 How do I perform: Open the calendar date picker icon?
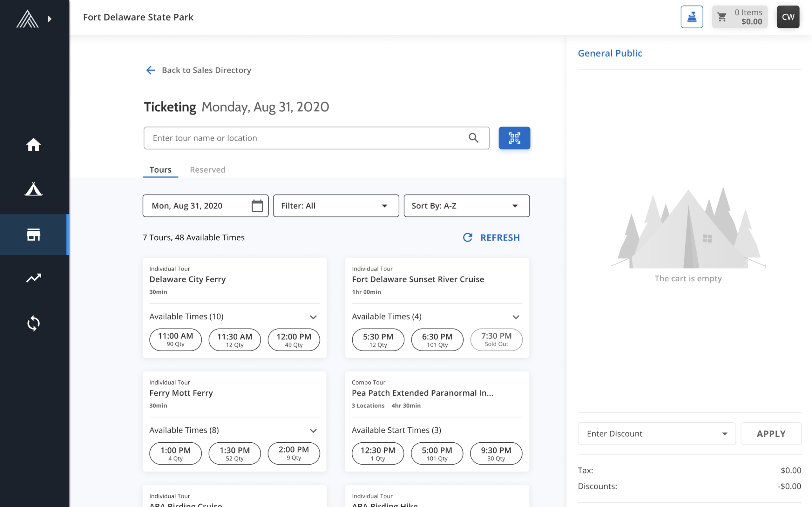tap(257, 206)
